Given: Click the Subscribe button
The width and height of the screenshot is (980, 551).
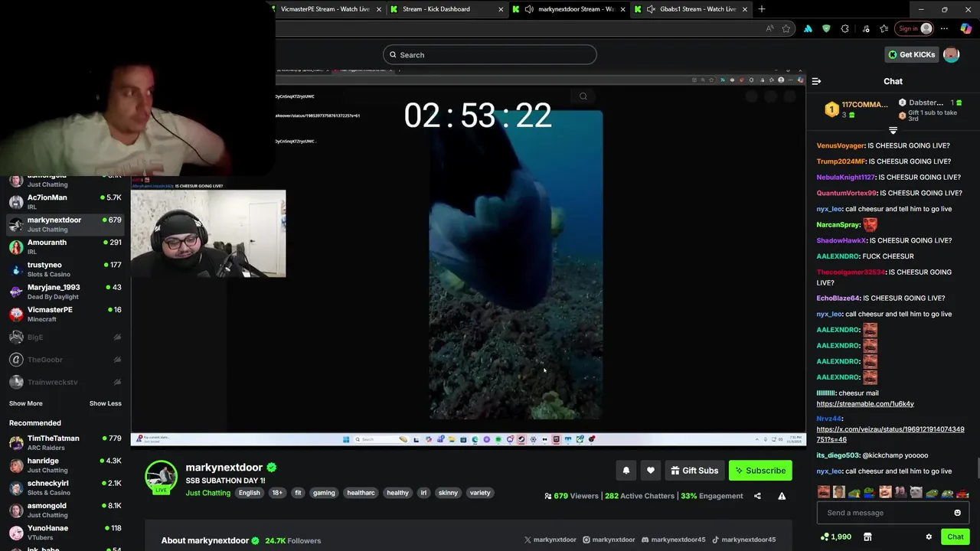Looking at the screenshot, I should [x=759, y=471].
